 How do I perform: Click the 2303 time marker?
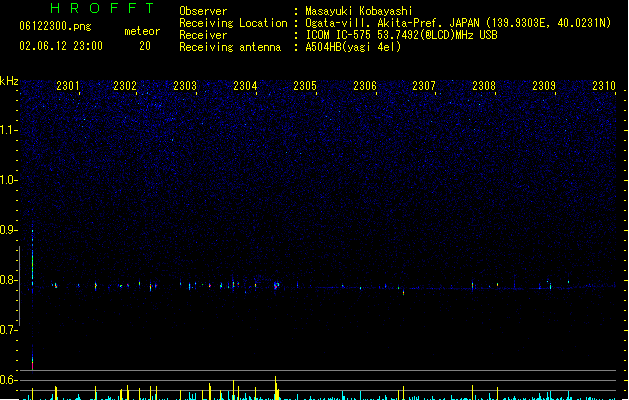click(x=185, y=86)
